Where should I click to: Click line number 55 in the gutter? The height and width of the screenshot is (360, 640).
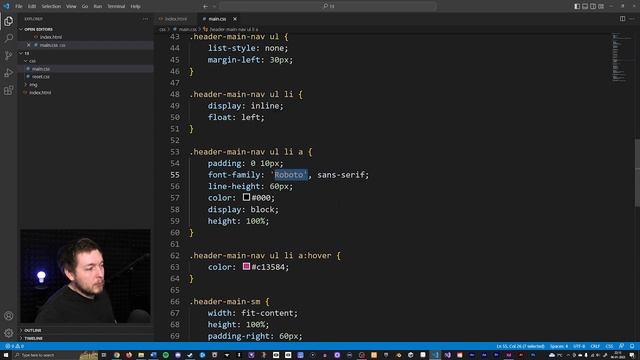coord(175,175)
